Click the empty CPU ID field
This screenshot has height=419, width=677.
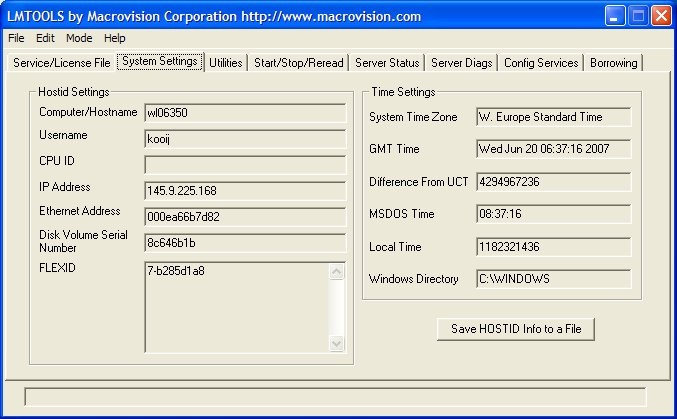point(245,165)
